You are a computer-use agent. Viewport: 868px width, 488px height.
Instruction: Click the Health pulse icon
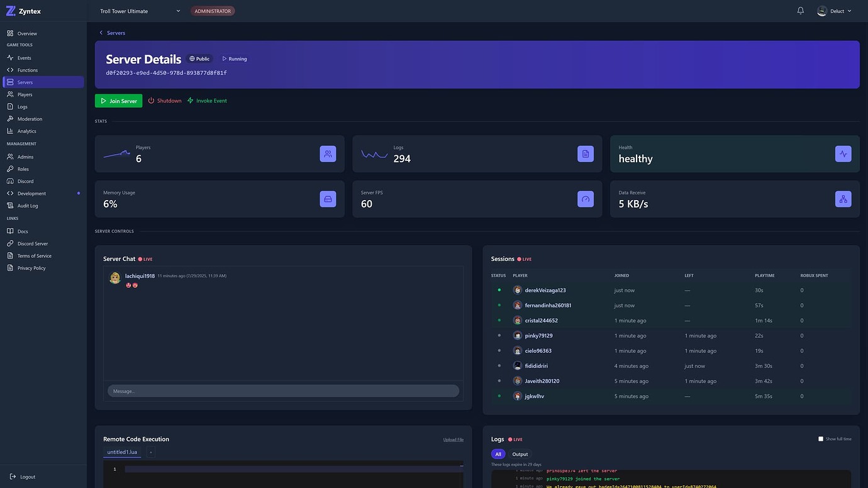843,153
